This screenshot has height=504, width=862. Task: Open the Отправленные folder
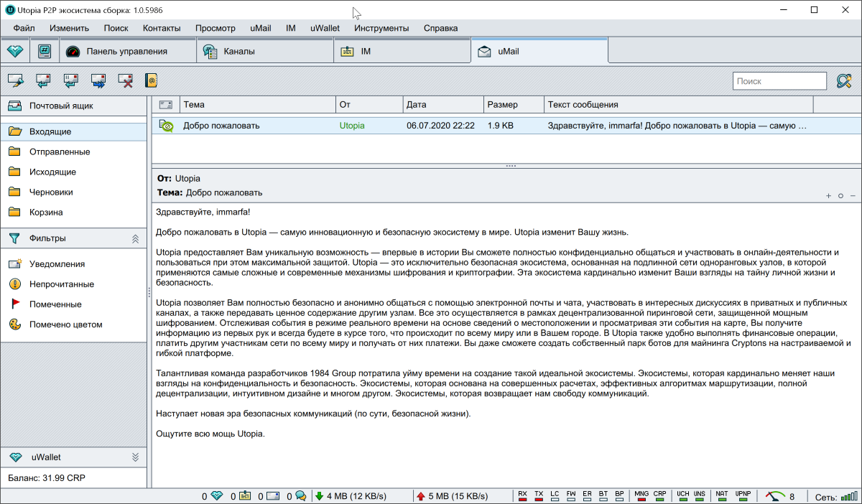(73, 152)
